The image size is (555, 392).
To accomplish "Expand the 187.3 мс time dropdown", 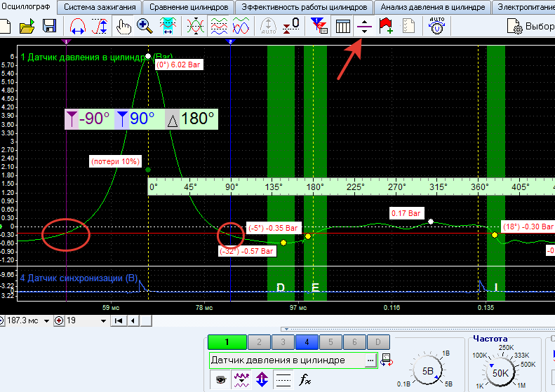I will (x=46, y=321).
